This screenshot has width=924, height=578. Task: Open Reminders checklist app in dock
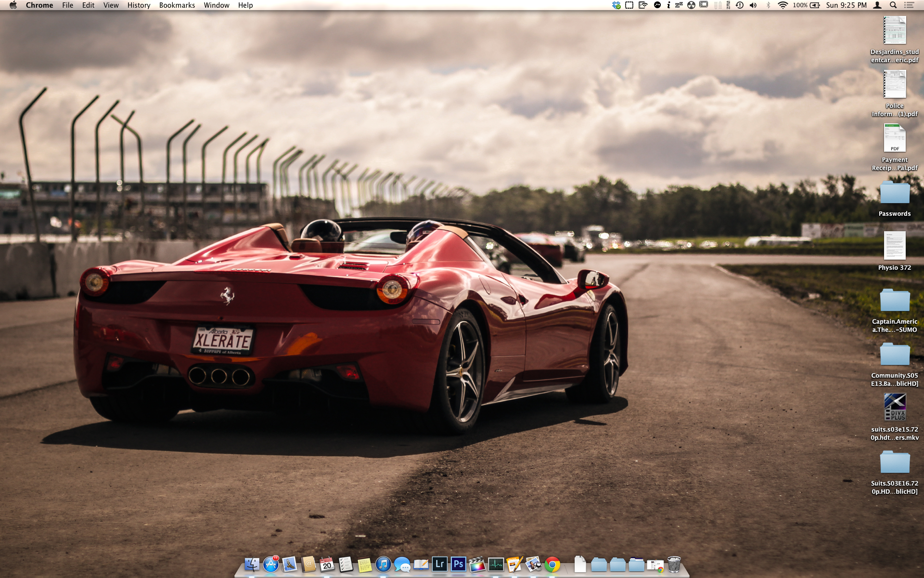click(x=346, y=564)
